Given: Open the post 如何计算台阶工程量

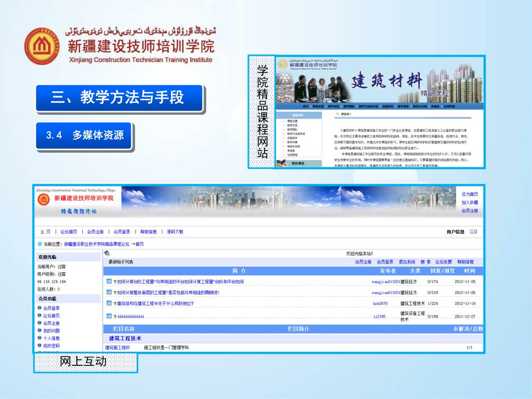Looking at the screenshot, I should point(180,282).
